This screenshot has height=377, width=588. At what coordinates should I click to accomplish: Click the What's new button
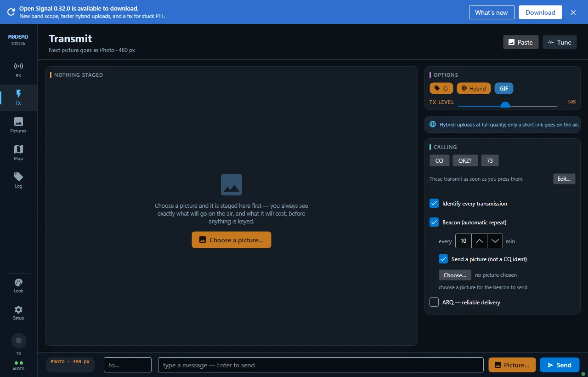point(492,12)
